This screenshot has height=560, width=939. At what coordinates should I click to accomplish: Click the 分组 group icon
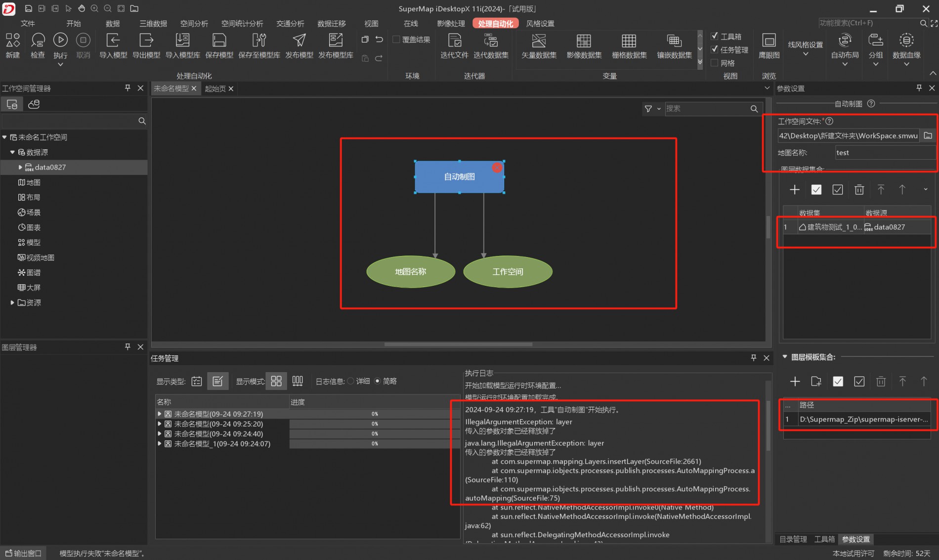click(875, 41)
